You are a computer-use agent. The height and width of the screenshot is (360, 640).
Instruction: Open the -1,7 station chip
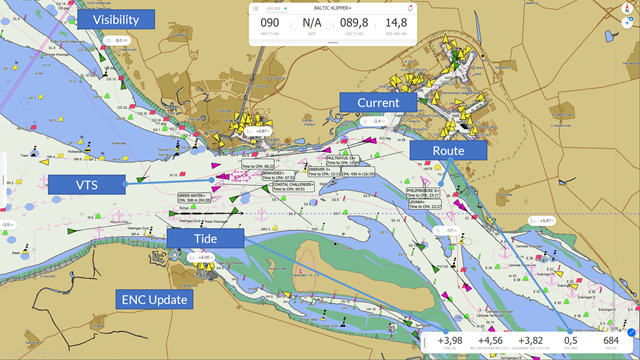point(446,231)
